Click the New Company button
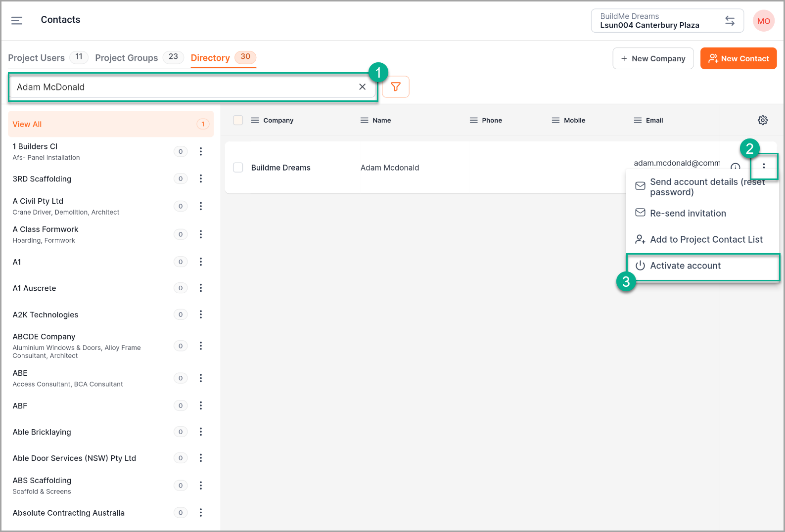The image size is (785, 532). click(x=653, y=58)
